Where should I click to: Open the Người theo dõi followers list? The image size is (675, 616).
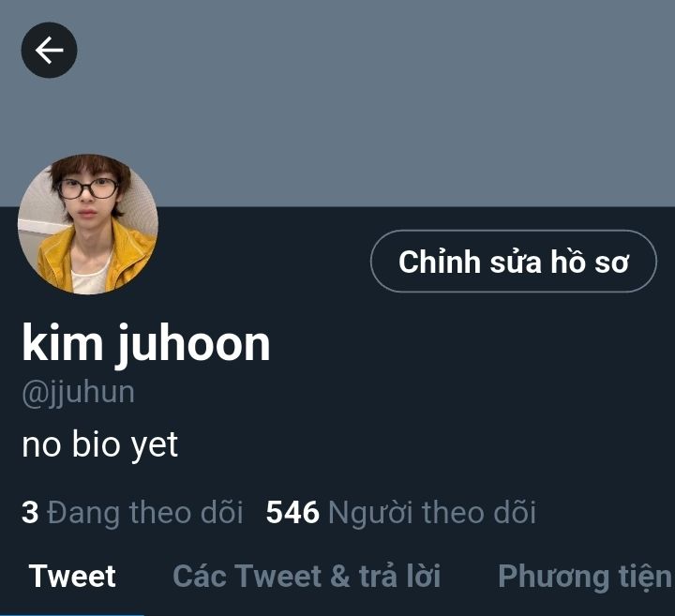coord(401,512)
